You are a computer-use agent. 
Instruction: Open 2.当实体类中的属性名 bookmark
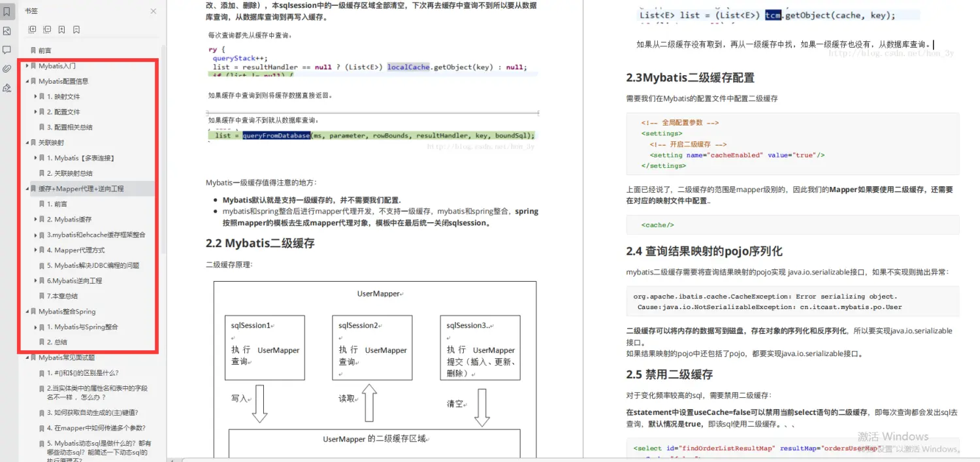tap(97, 392)
